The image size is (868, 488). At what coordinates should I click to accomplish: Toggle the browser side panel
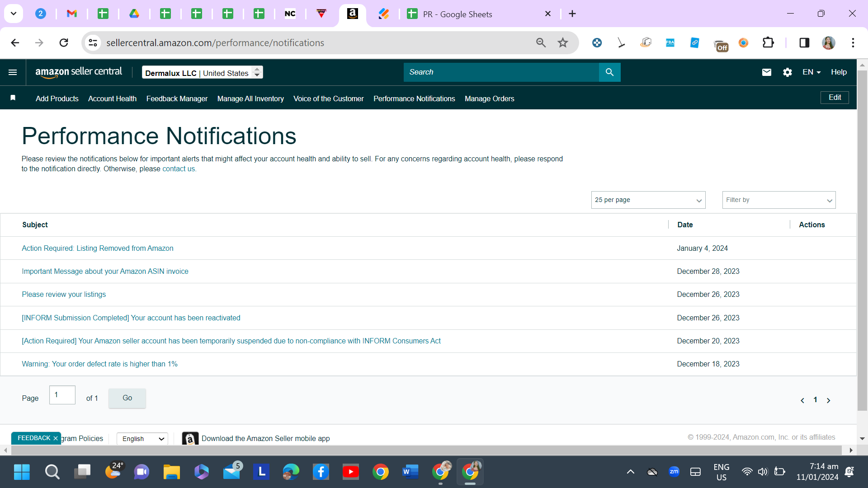click(x=804, y=42)
